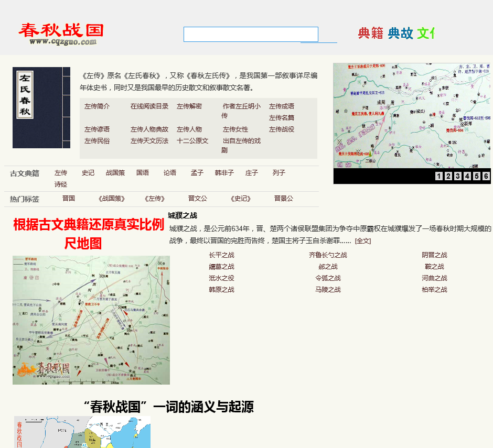Open the 邲之战 link

[x=328, y=267]
